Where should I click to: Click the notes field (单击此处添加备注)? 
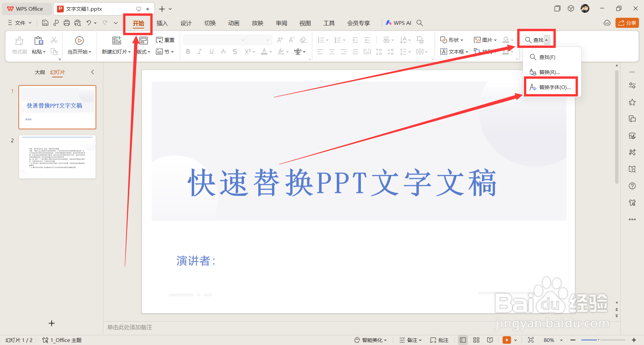click(x=129, y=327)
